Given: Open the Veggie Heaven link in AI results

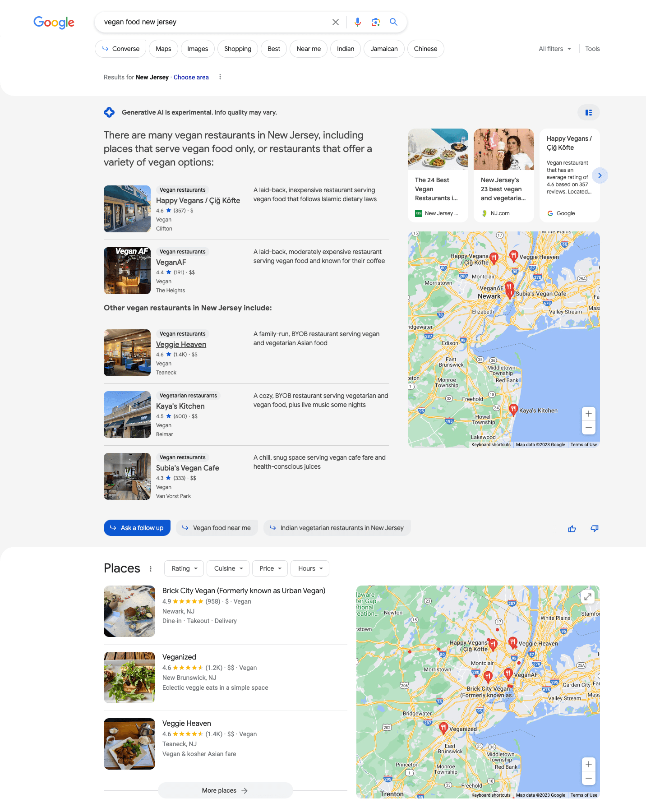Looking at the screenshot, I should tap(181, 344).
